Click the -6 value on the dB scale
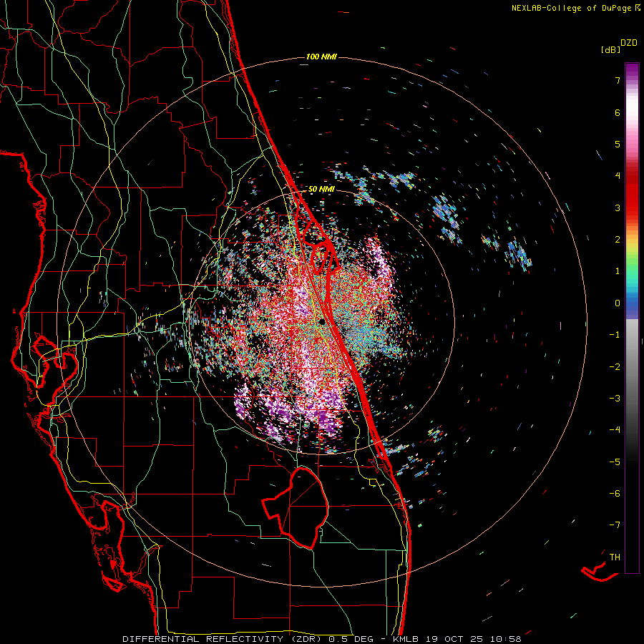Image resolution: width=644 pixels, height=644 pixels. coord(615,494)
